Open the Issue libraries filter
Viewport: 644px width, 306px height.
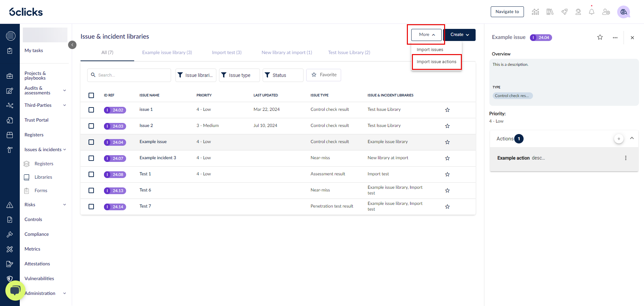click(196, 75)
